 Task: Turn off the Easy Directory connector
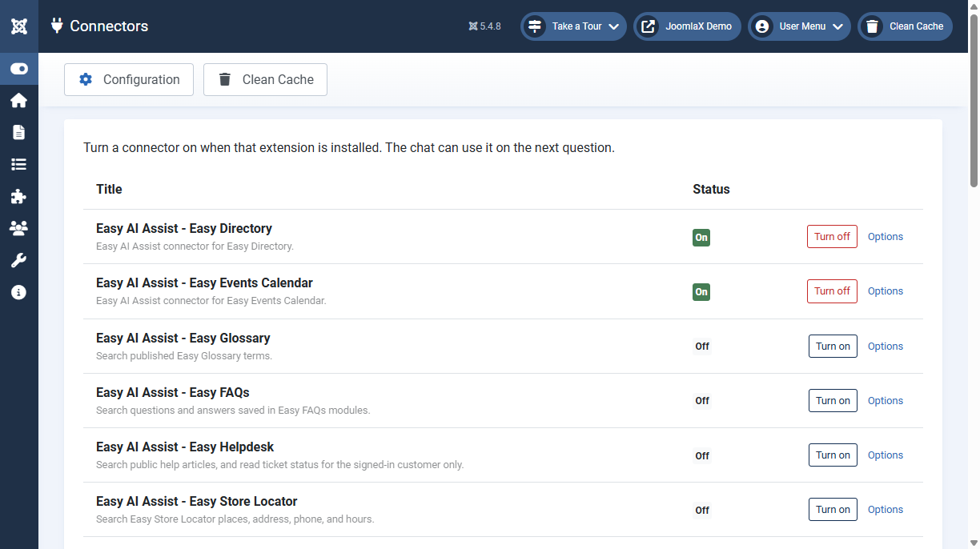click(x=832, y=237)
